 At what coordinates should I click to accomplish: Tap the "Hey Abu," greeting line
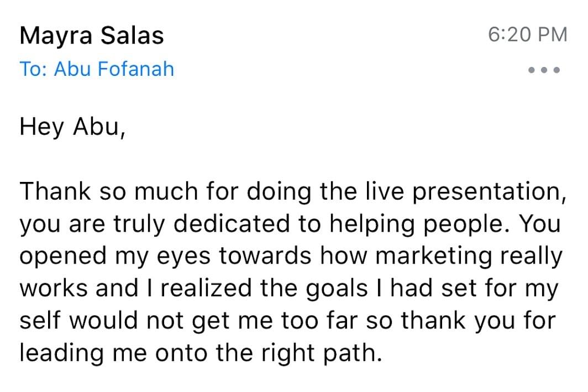click(x=72, y=128)
